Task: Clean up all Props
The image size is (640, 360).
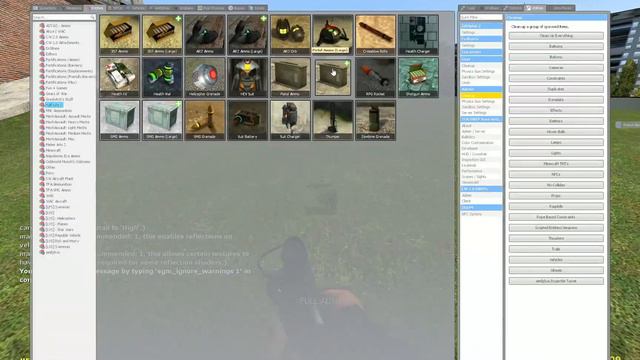Action: click(556, 196)
